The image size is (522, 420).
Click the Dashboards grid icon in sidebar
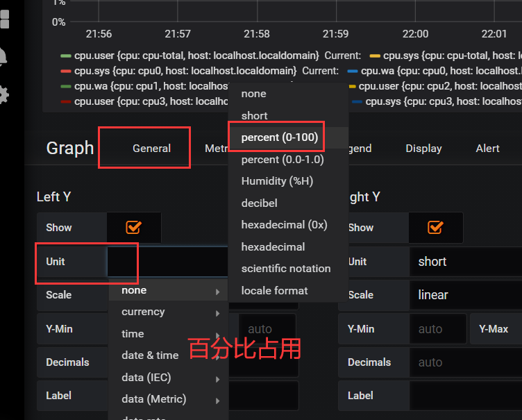tap(4, 18)
